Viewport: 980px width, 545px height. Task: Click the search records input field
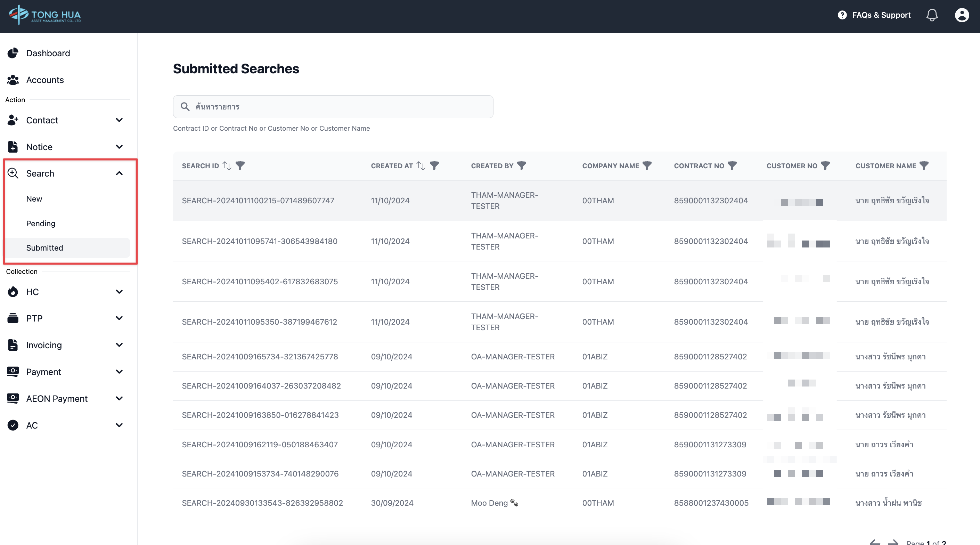pyautogui.click(x=333, y=107)
